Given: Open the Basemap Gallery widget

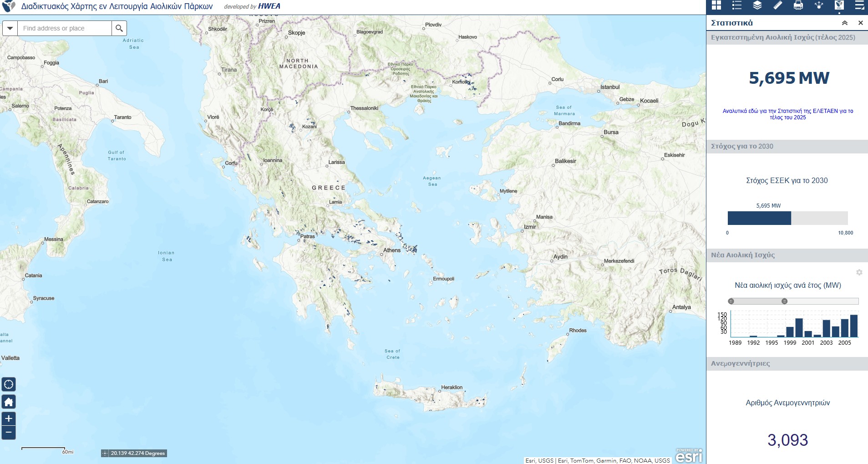Looking at the screenshot, I should tap(716, 6).
